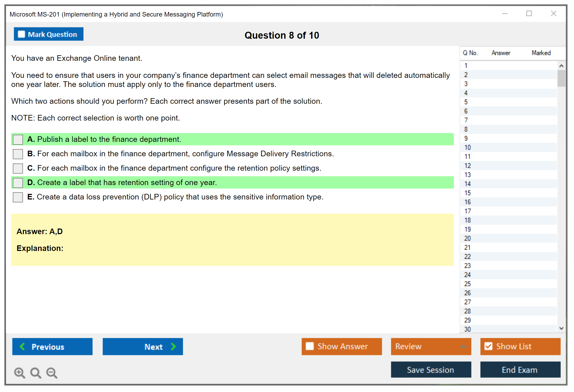This screenshot has height=392, width=574.
Task: Click the reset zoom magnifier icon
Action: coord(36,373)
